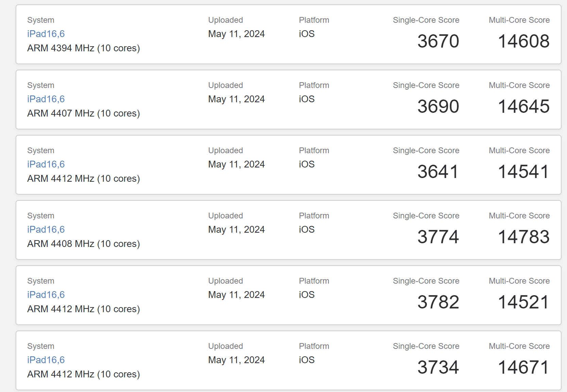Click the single-core score 3641
Image resolution: width=567 pixels, height=392 pixels.
click(438, 172)
